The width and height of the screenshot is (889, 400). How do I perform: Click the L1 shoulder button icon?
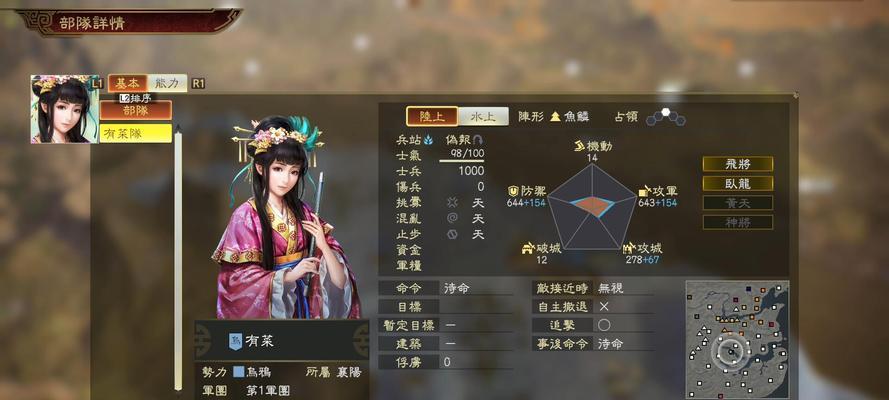(97, 83)
